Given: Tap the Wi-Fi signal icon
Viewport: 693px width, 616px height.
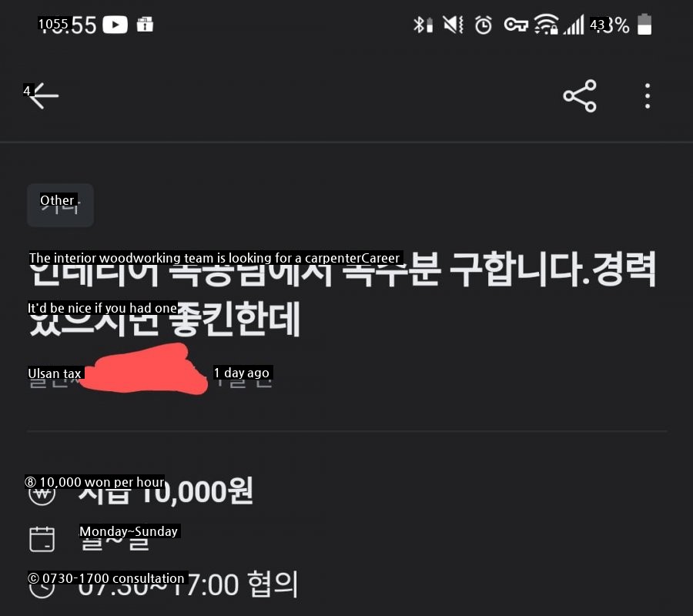Looking at the screenshot, I should click(x=546, y=25).
